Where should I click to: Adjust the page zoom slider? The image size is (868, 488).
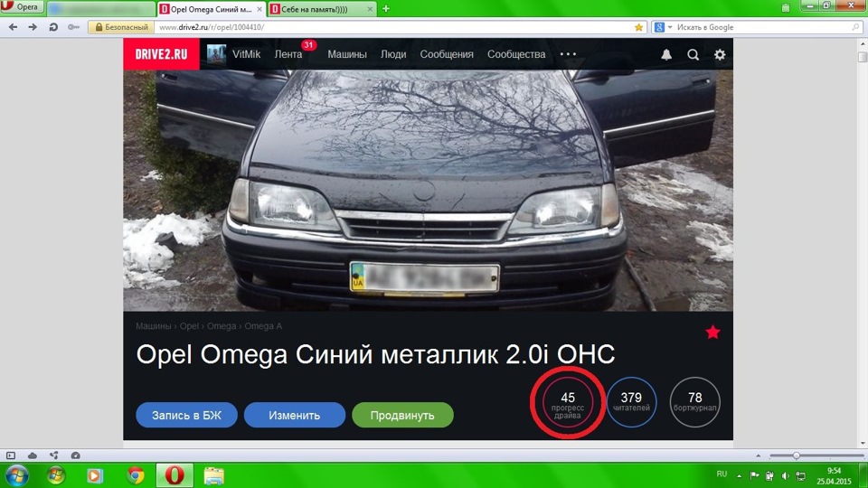(x=796, y=455)
